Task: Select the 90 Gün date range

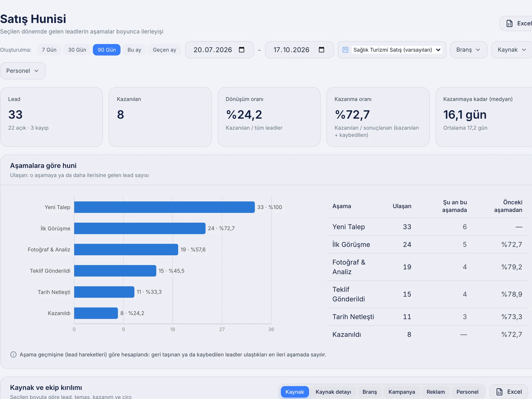Action: [x=107, y=50]
